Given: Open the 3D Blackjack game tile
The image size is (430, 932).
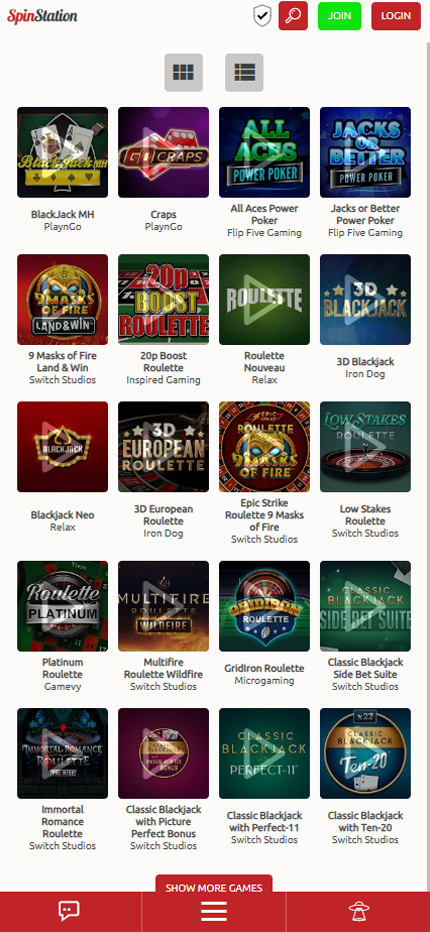Looking at the screenshot, I should pos(365,300).
